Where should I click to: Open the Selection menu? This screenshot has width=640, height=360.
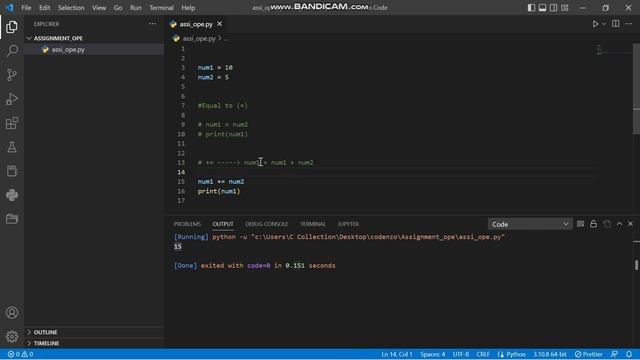[x=71, y=8]
